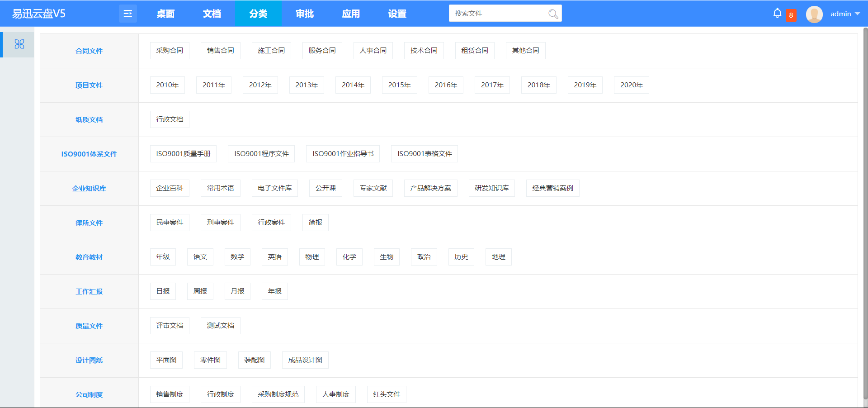This screenshot has height=408, width=868.
Task: Select the ISO9001质量手册 tag
Action: click(183, 154)
